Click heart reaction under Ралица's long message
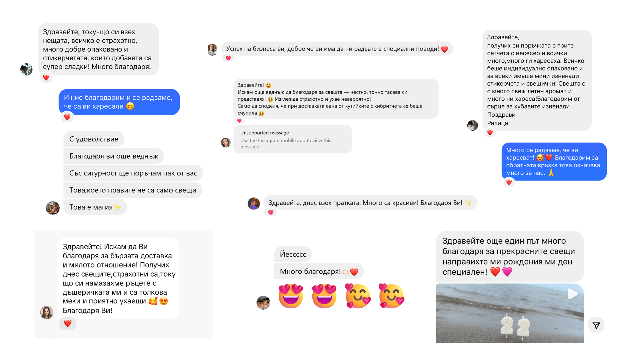This screenshot has height=343, width=644. point(490,133)
